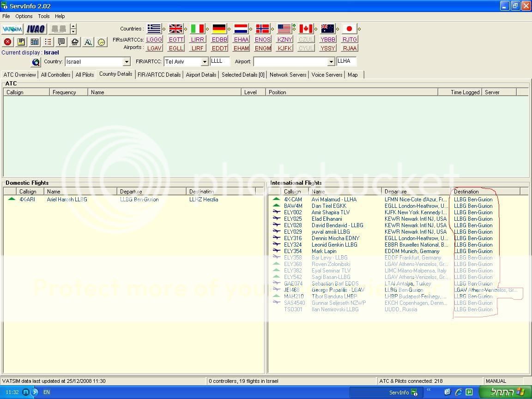This screenshot has width=532, height=399.
Task: Click the KZNY FIR shortcut button
Action: click(x=284, y=40)
